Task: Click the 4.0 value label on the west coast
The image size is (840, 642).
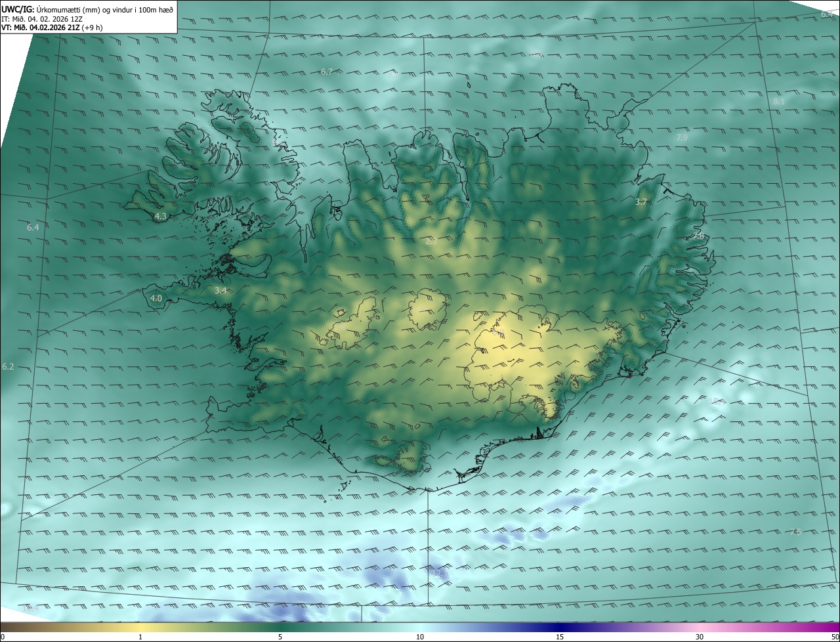Action: 156,298
